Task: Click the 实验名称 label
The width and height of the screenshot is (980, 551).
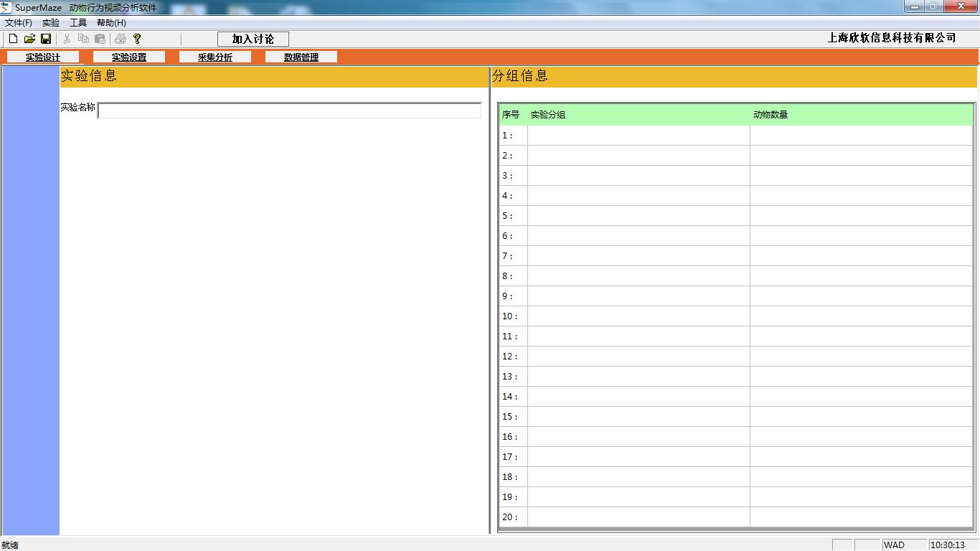Action: (77, 107)
